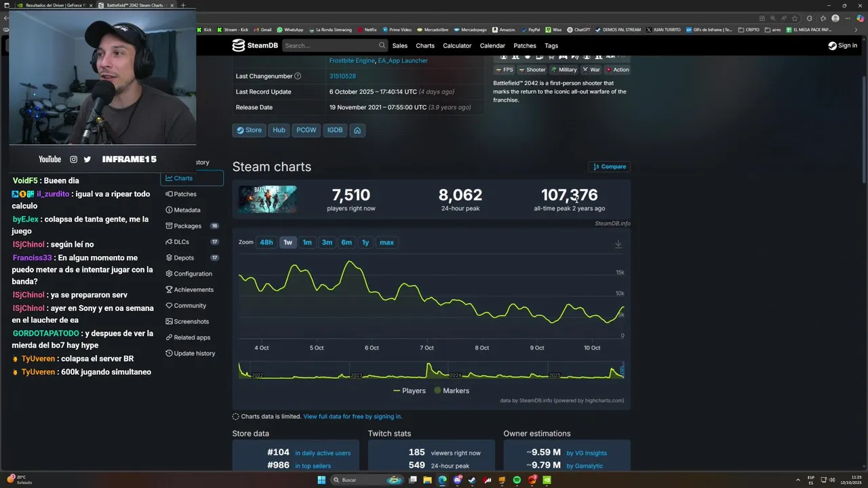Open PayPal bookmark
This screenshot has width=868, height=488.
pos(530,30)
